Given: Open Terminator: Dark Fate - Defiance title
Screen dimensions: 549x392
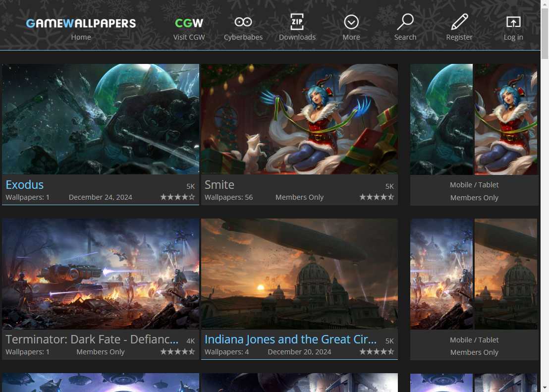Looking at the screenshot, I should (x=92, y=339).
